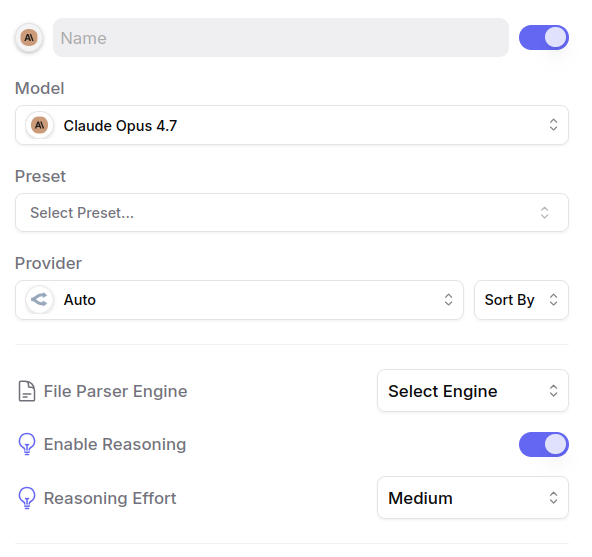The width and height of the screenshot is (592, 557).
Task: Click the Enable Reasoning label
Action: coord(115,444)
